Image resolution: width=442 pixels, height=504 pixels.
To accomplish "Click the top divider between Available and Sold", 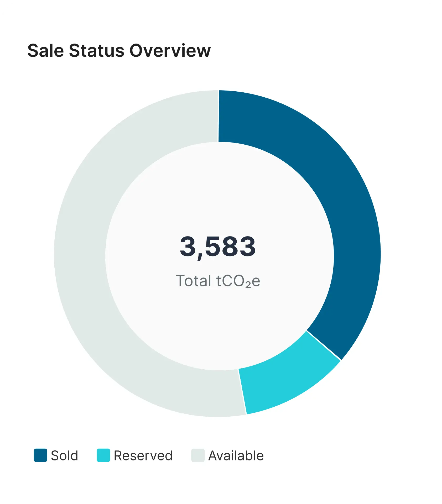I will (x=219, y=116).
